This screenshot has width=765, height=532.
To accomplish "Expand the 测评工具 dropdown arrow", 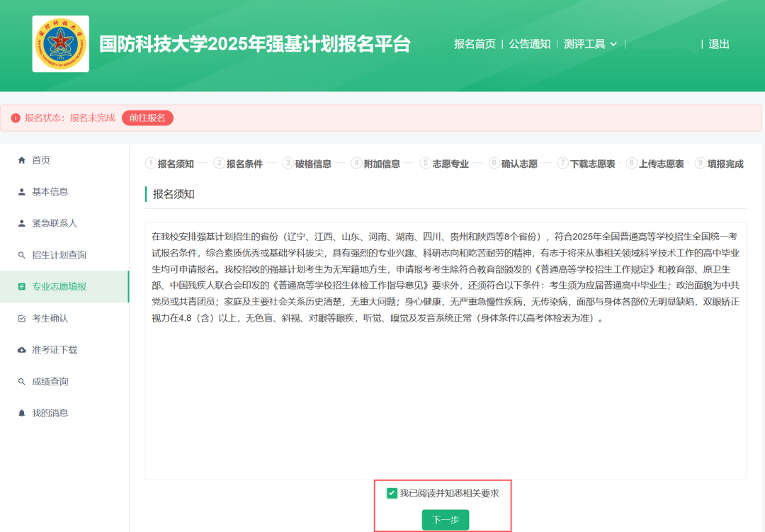I will [x=613, y=45].
